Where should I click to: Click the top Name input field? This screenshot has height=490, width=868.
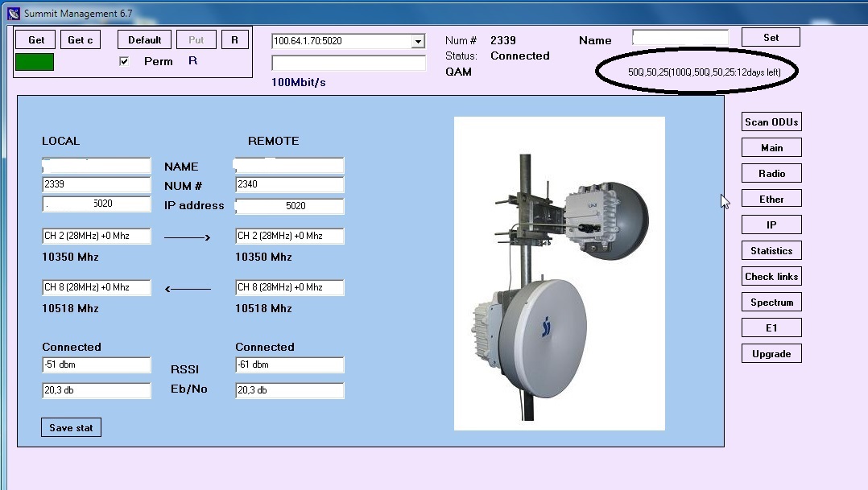tap(680, 38)
